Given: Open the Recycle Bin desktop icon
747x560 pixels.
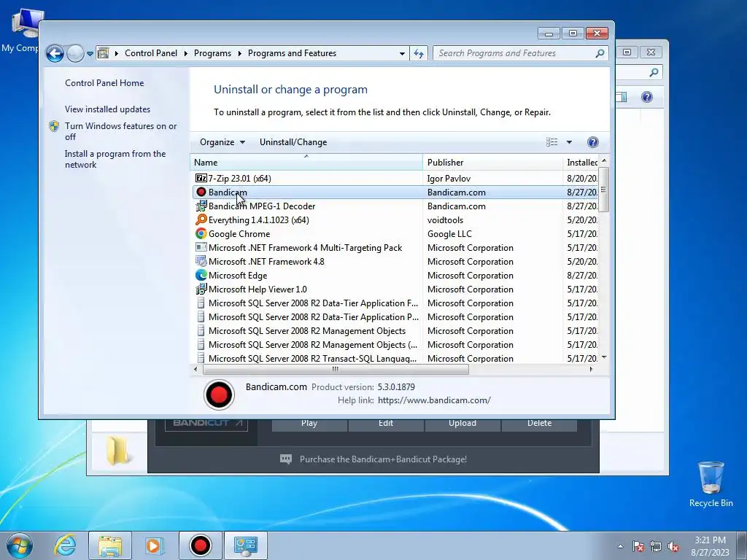Looking at the screenshot, I should pyautogui.click(x=711, y=484).
